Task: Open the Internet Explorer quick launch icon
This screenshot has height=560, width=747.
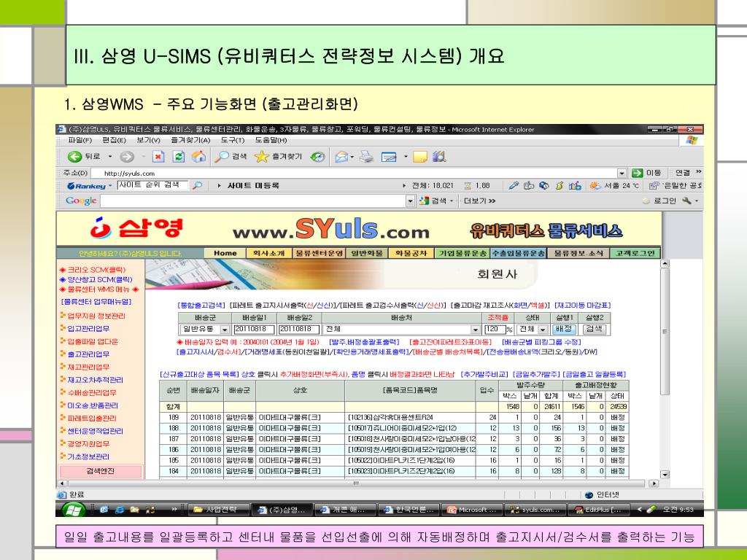Action: 119,510
